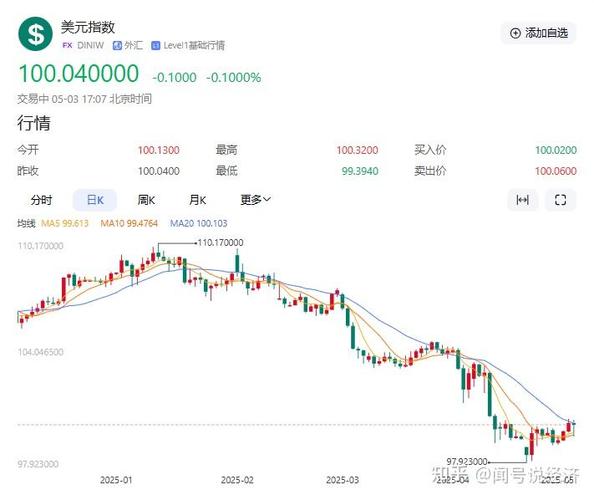
Task: Click the chart high label 110.170000
Action: pyautogui.click(x=220, y=242)
